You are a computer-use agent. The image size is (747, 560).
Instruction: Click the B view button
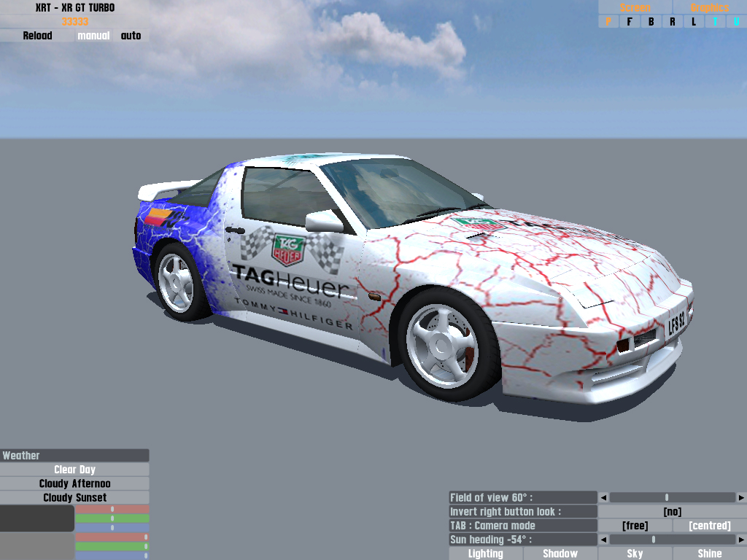pyautogui.click(x=651, y=21)
